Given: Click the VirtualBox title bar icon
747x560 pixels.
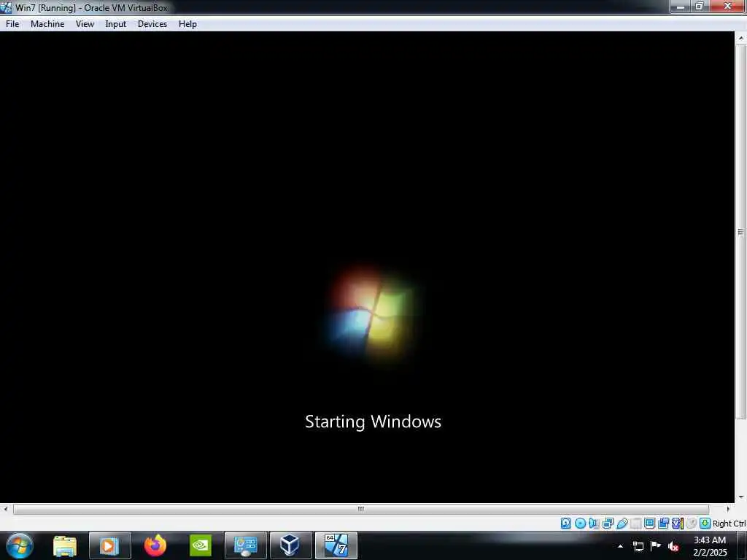Looking at the screenshot, I should [6, 7].
